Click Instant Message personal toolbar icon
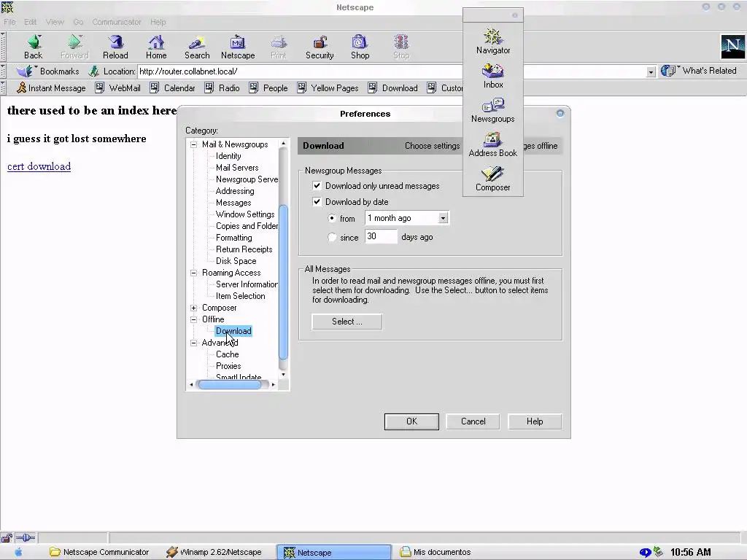Image resolution: width=747 pixels, height=560 pixels. (51, 87)
